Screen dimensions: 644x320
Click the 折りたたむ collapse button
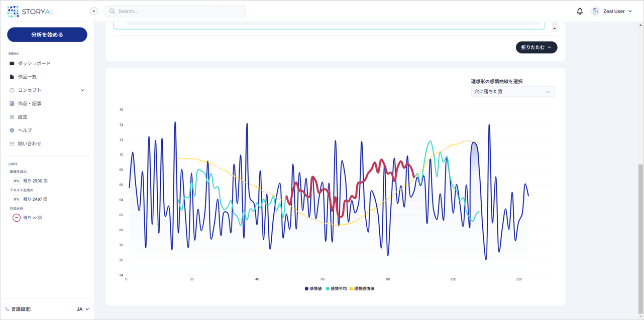536,47
